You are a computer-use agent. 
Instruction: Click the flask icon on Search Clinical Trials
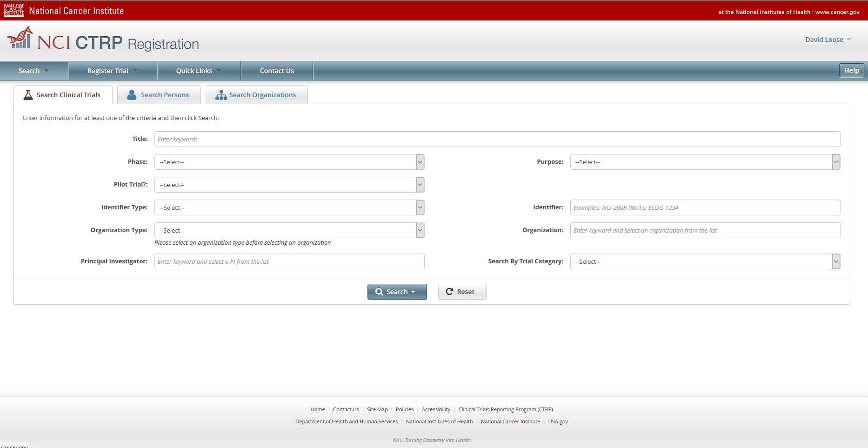click(x=28, y=95)
